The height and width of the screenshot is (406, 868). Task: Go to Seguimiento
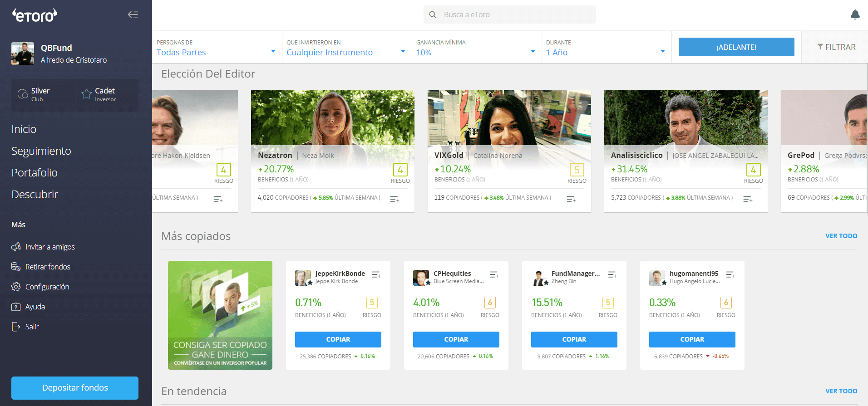(41, 151)
